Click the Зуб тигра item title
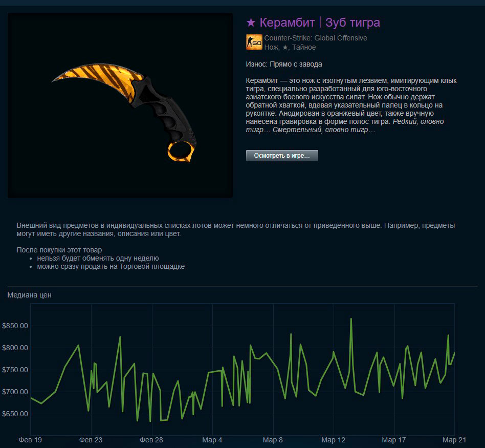Image resolution: width=485 pixels, height=448 pixels. [x=352, y=23]
